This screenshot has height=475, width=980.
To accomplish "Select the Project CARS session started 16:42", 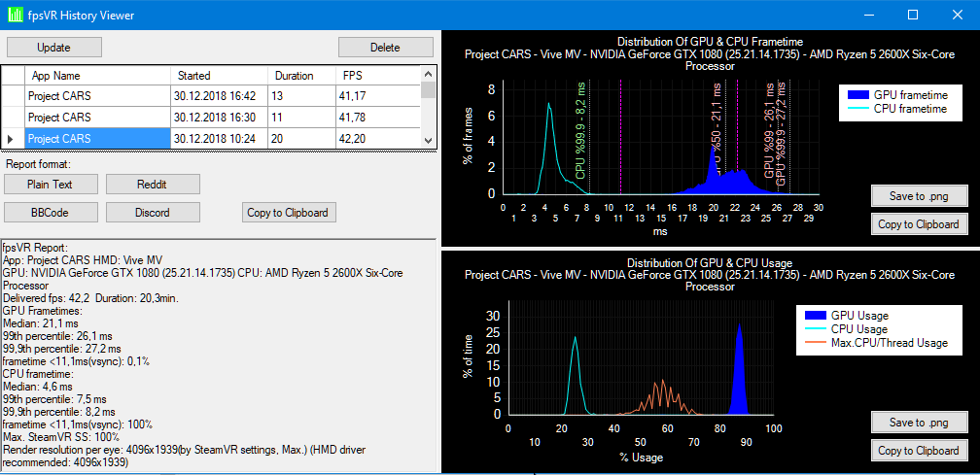I will [x=97, y=96].
